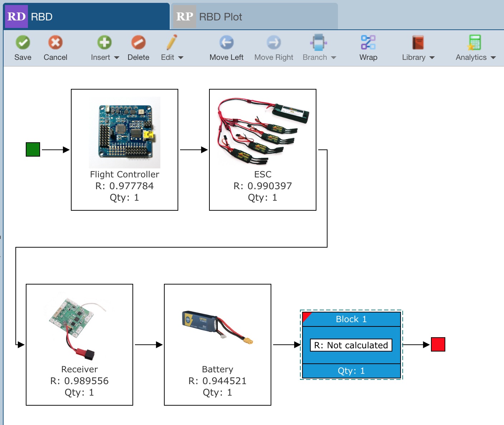Select the unconfigured Block 1

click(x=351, y=345)
